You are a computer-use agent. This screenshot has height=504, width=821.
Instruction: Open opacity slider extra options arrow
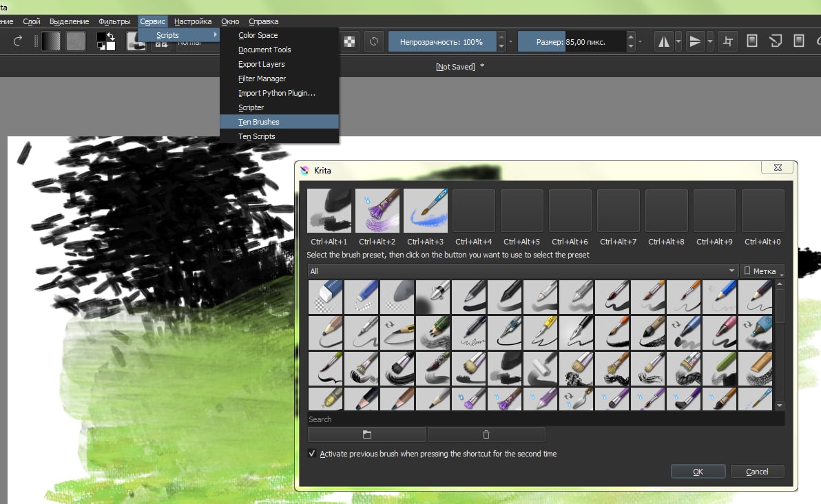510,41
